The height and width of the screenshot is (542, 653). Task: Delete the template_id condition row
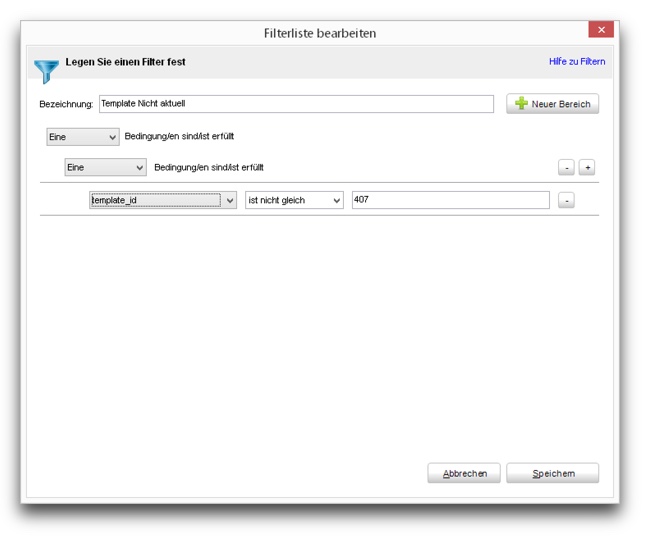pos(566,201)
